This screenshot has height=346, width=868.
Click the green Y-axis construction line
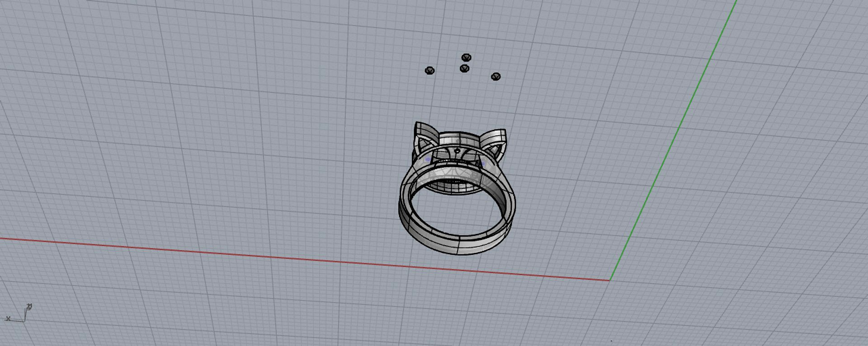674,140
